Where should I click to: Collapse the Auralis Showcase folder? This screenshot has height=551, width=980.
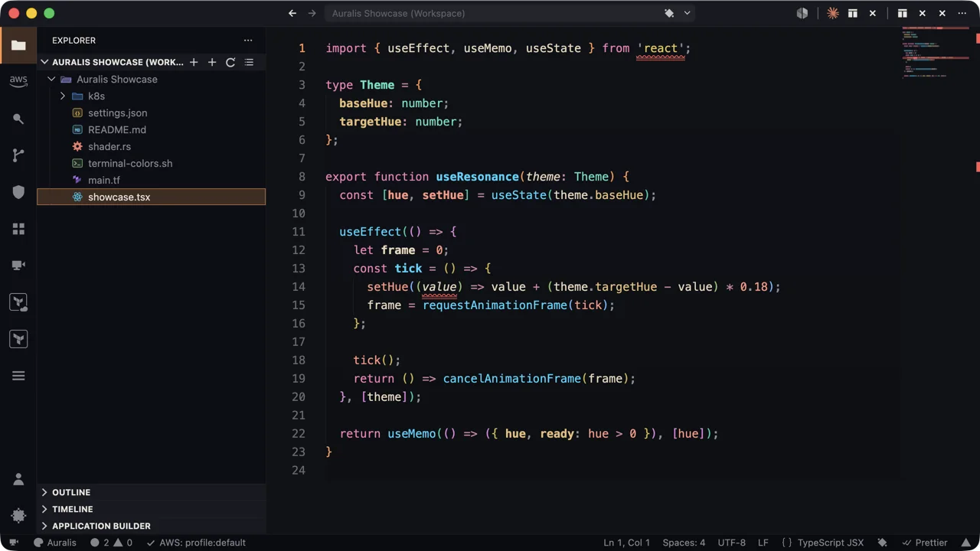(51, 79)
